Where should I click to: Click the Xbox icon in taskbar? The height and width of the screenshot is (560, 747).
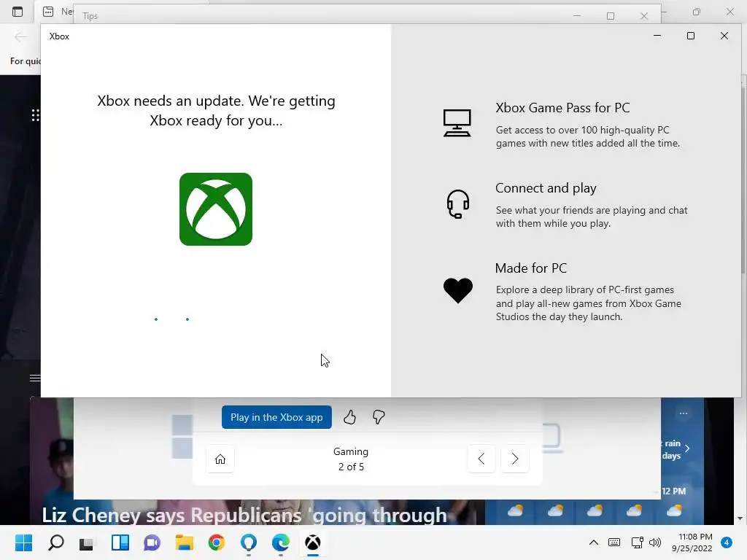312,542
